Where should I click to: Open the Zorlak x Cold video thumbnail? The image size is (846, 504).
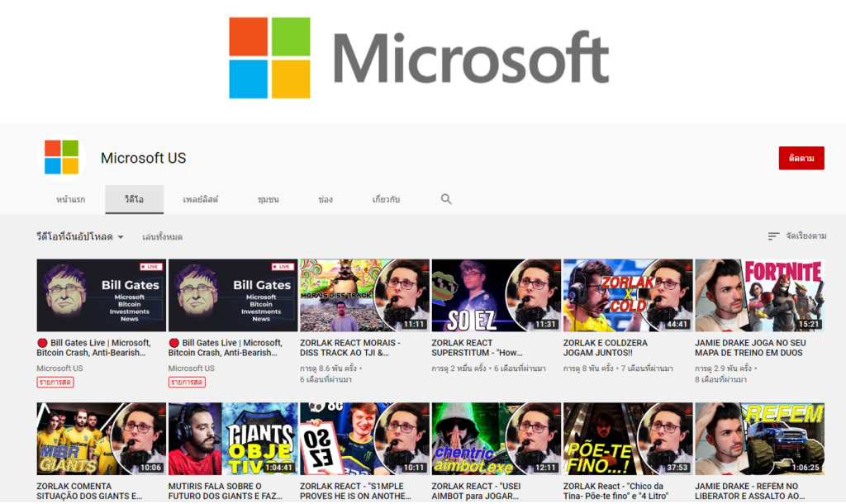tap(628, 295)
